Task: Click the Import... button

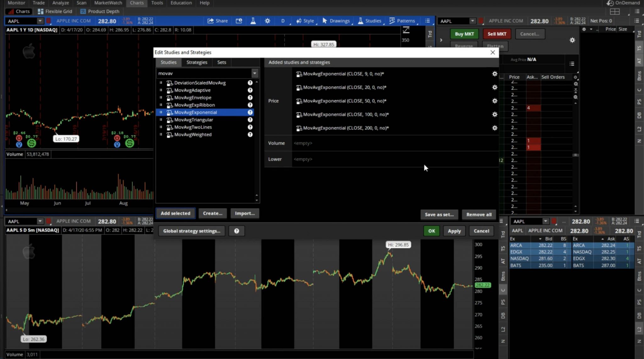Action: (245, 213)
